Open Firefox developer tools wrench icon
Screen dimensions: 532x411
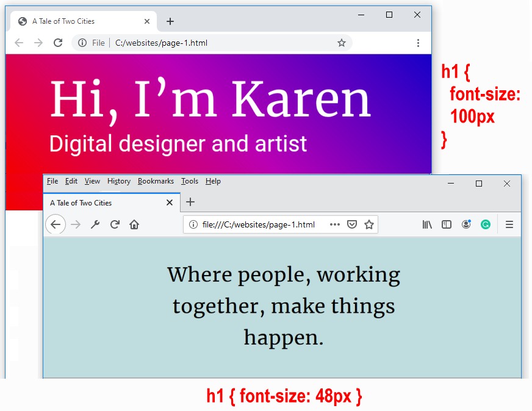pyautogui.click(x=95, y=224)
